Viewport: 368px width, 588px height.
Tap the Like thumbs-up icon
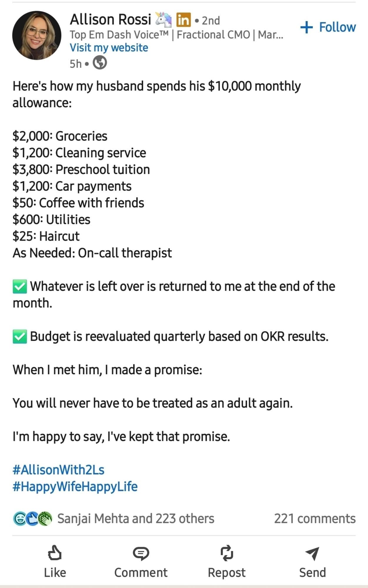tap(55, 553)
